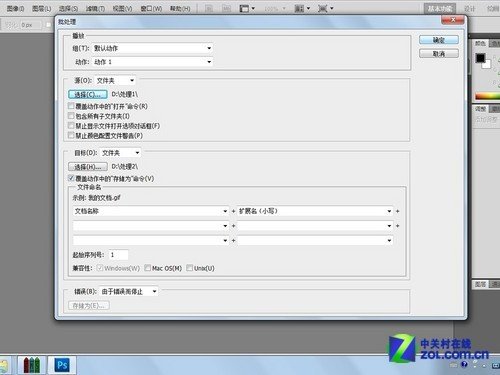This screenshot has height=375, width=500.
Task: Open the Bridge icon in the top bar
Action: tap(209, 8)
